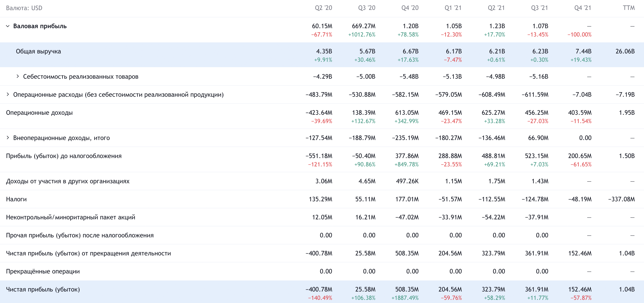
Task: Click gross profit change −100.00%
Action: pos(580,34)
